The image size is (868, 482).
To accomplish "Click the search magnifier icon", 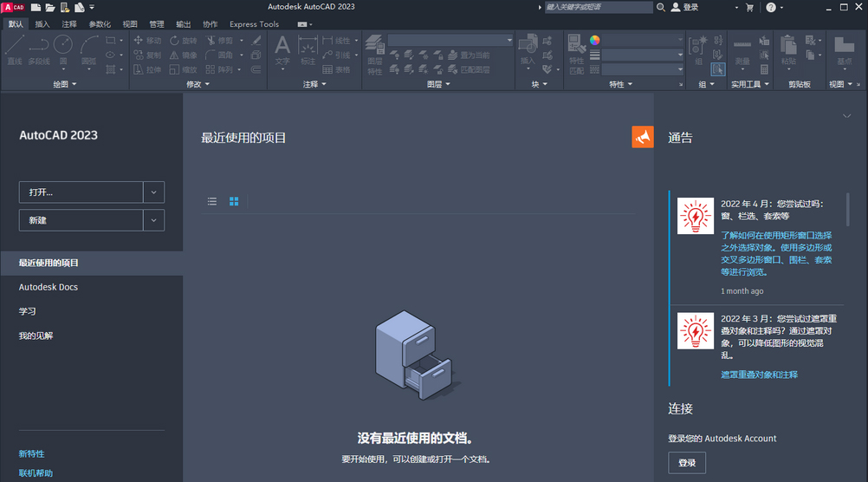I will click(660, 7).
